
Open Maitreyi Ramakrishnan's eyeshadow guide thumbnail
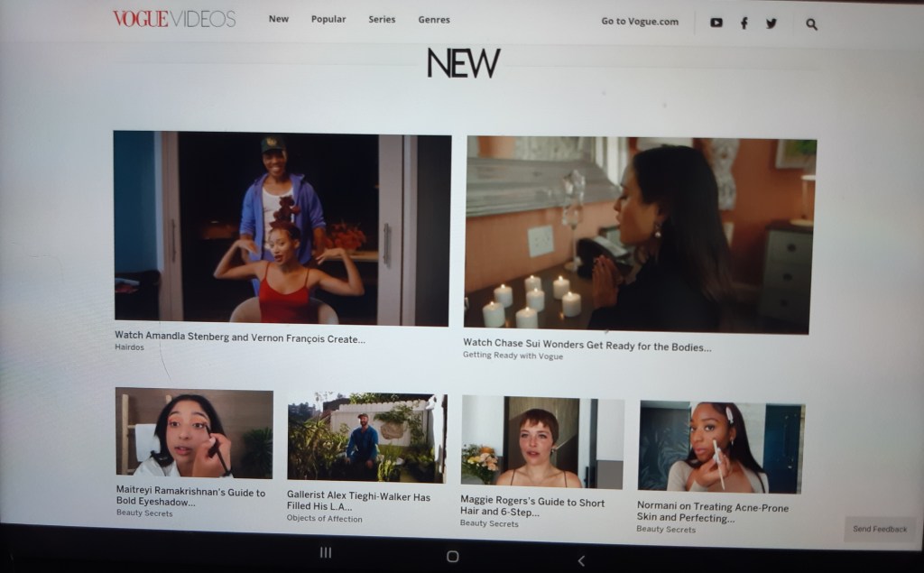click(194, 434)
